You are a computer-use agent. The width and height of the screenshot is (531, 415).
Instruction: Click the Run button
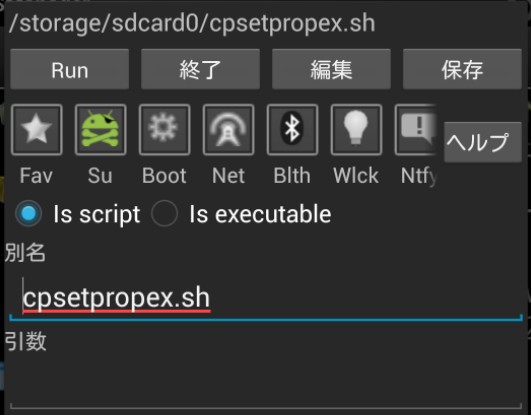[69, 69]
